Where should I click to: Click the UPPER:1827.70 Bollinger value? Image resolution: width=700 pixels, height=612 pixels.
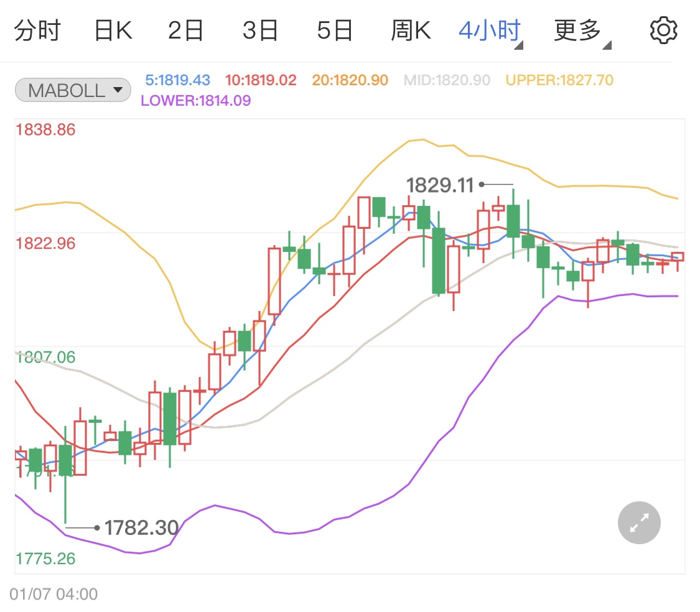click(559, 80)
